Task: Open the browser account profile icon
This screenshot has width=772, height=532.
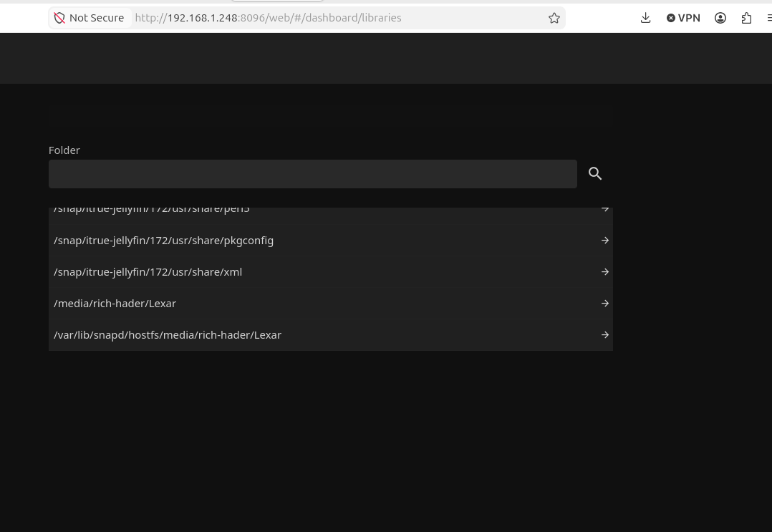Action: [x=720, y=18]
